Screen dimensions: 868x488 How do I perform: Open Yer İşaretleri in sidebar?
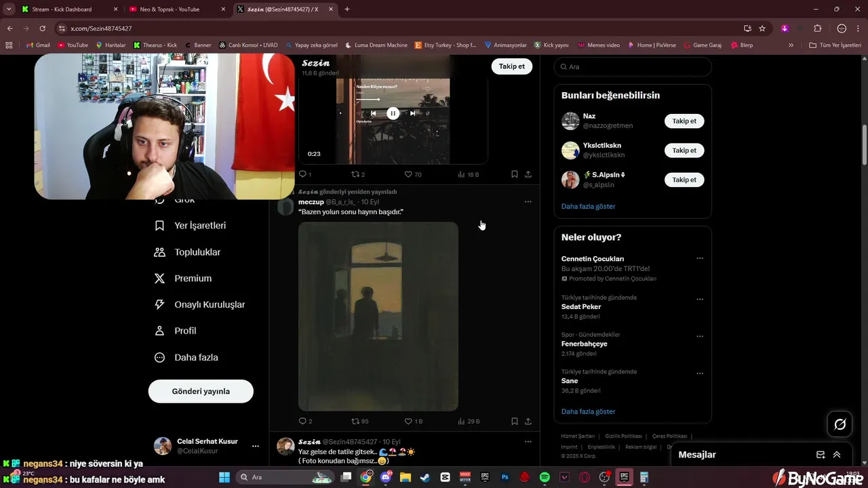[191, 226]
